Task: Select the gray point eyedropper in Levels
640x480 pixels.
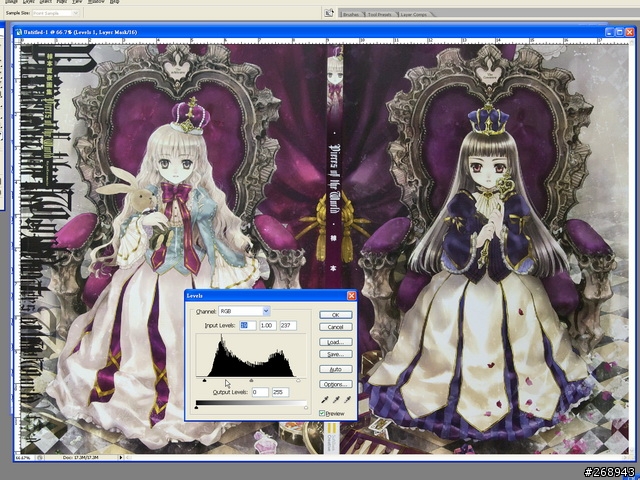Action: pyautogui.click(x=336, y=399)
